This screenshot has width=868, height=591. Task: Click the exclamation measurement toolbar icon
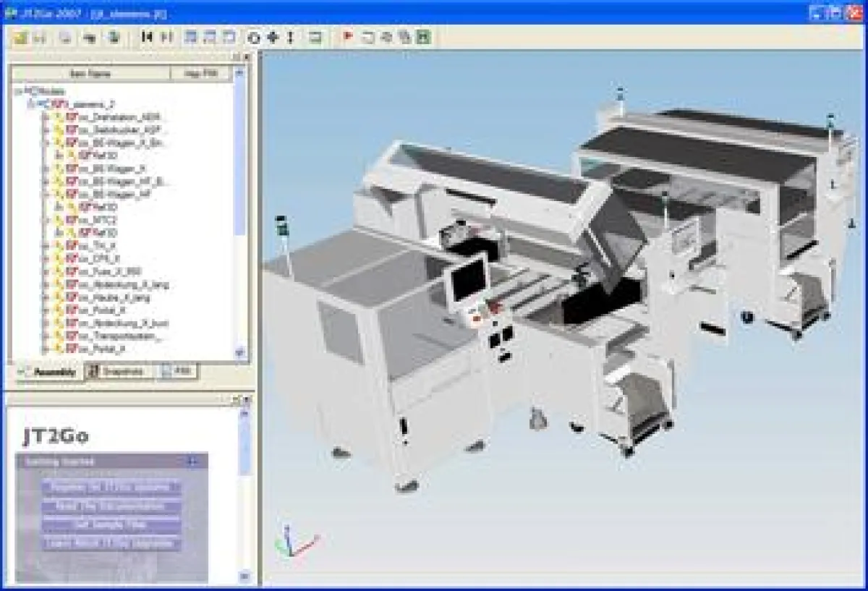click(289, 38)
